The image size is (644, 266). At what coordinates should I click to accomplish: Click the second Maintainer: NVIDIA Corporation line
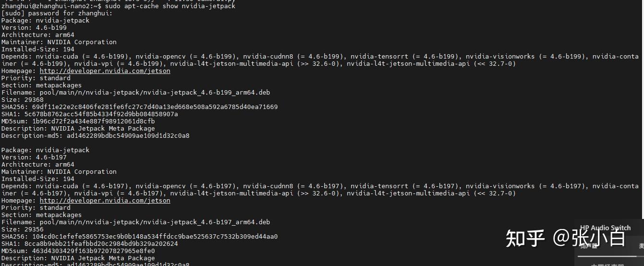pos(59,172)
